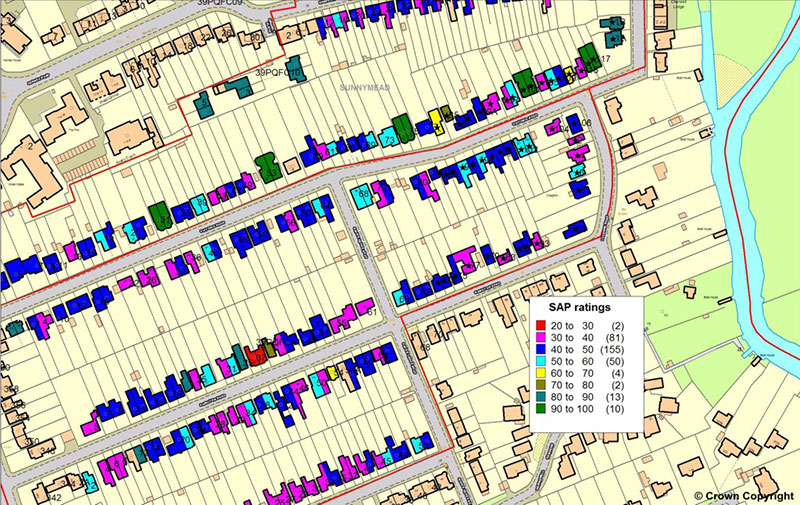Select the green building numbered 53

[x=267, y=165]
